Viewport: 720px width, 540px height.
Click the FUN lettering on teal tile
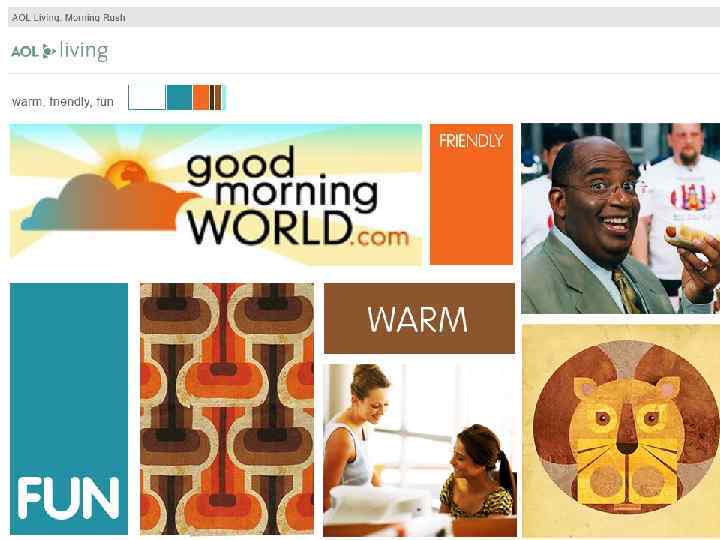click(x=68, y=498)
